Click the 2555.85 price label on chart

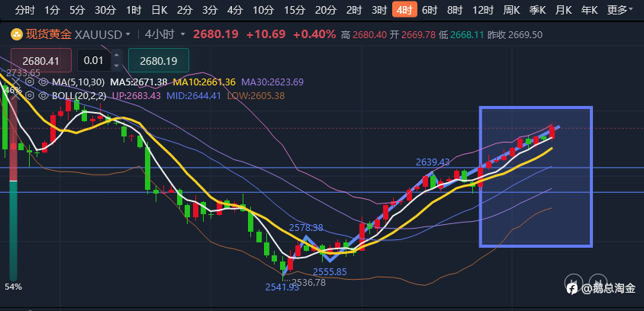[330, 271]
